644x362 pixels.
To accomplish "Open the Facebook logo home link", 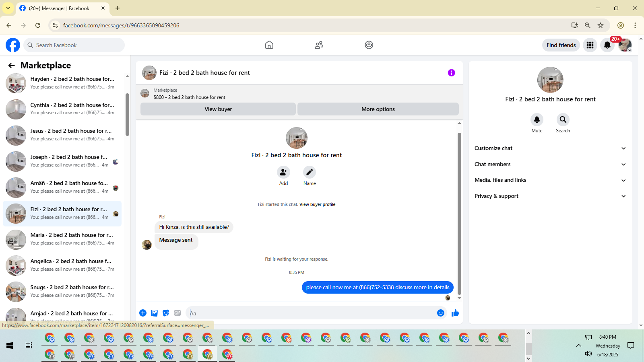I will tap(13, 45).
